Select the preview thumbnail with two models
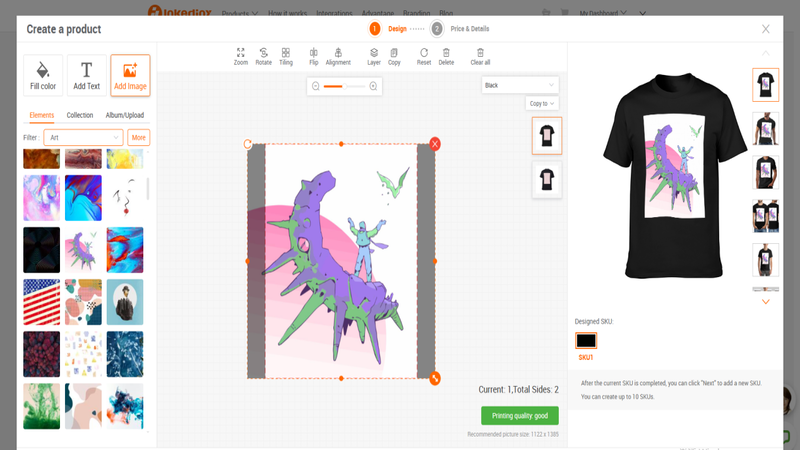Viewport: 800px width, 450px height. click(765, 216)
